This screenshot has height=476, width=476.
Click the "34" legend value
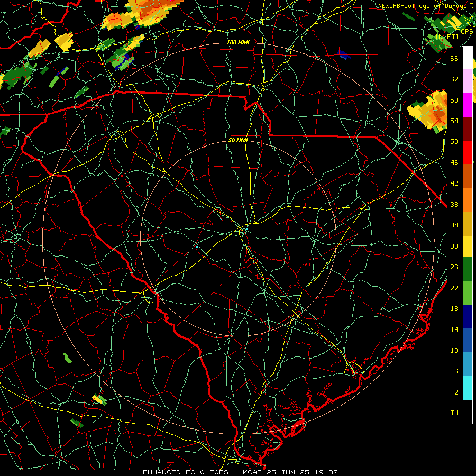click(454, 225)
